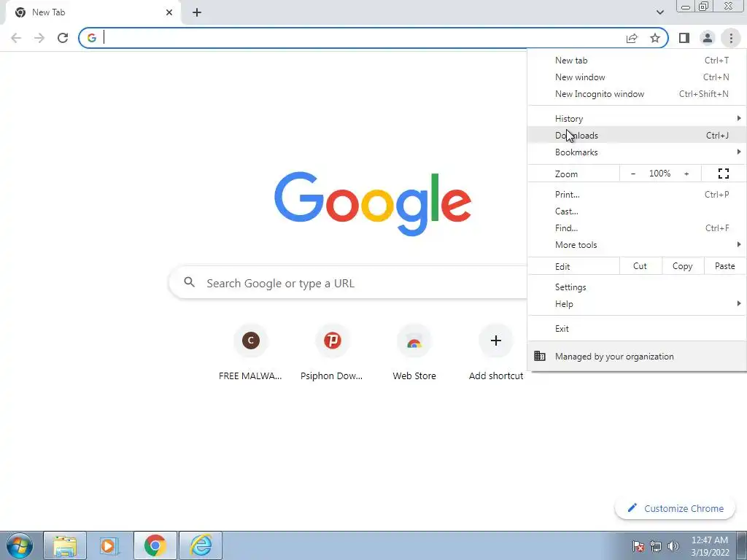747x560 pixels.
Task: Reload the page with the refresh icon
Action: click(63, 38)
